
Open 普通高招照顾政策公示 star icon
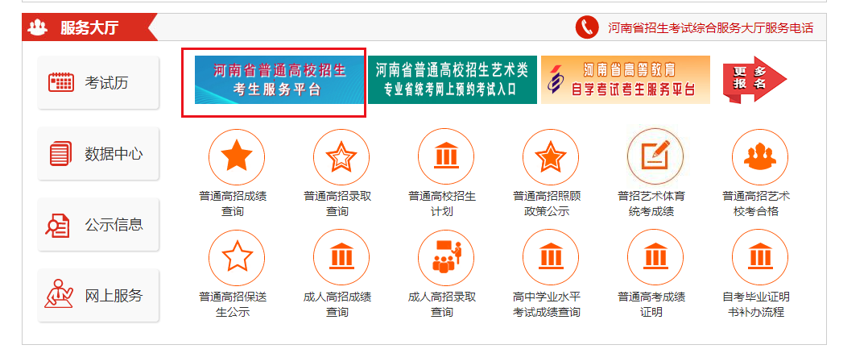[x=550, y=157]
